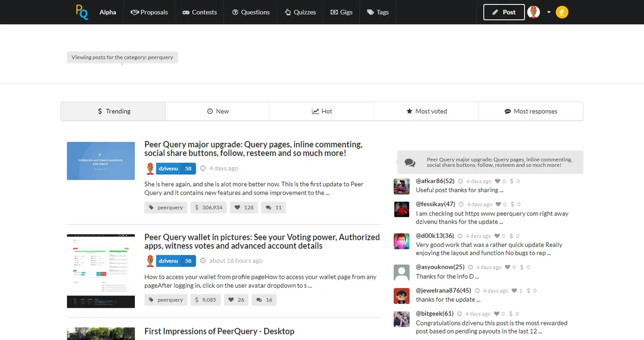Open 'First Impressions of PeerQuery - Desktop' post
Screen dimensions: 644x340
pyautogui.click(x=219, y=331)
